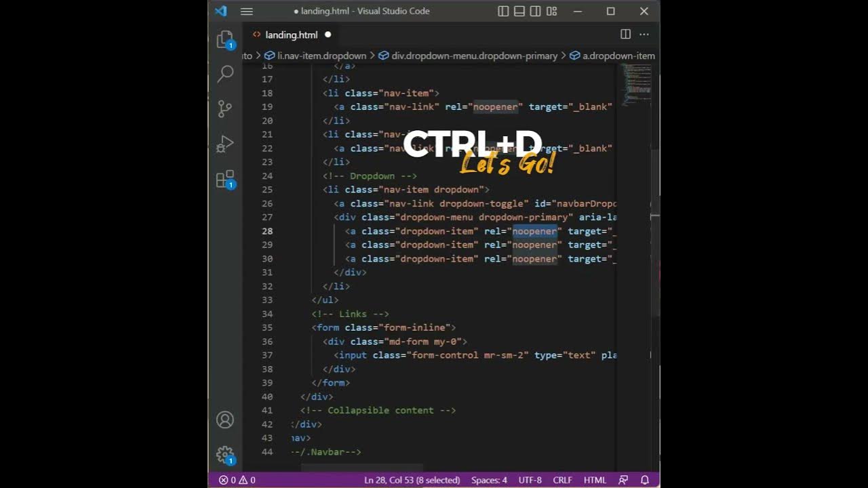Select li.nav-item.dropdown in breadcrumbs
868x488 pixels.
point(315,56)
